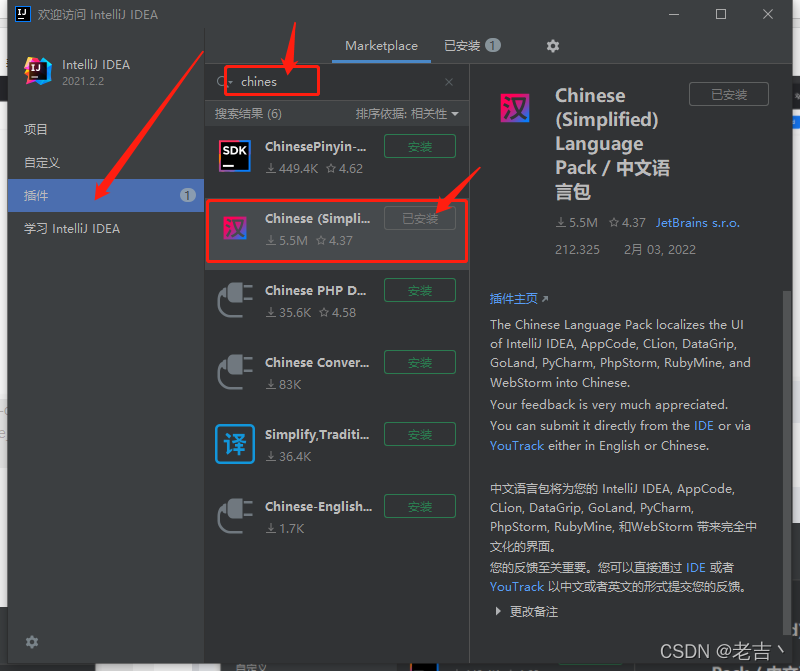Image resolution: width=800 pixels, height=671 pixels.
Task: Select the Chinese PHP D... plugin name
Action: 315,291
